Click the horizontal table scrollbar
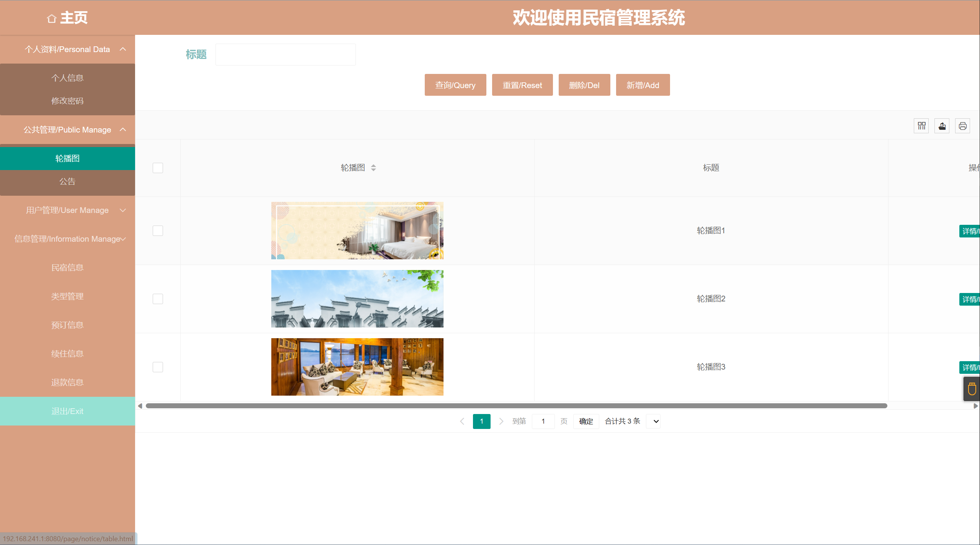 point(516,406)
